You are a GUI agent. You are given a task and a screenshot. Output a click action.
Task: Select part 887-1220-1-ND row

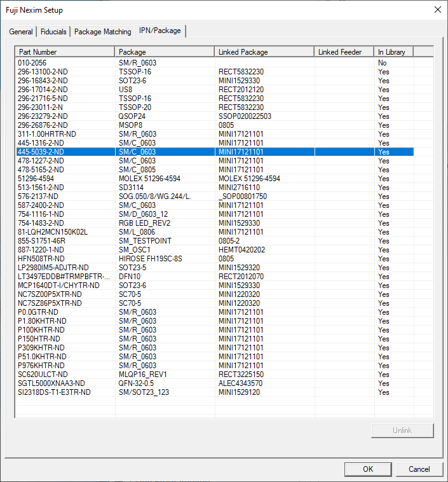coord(215,250)
